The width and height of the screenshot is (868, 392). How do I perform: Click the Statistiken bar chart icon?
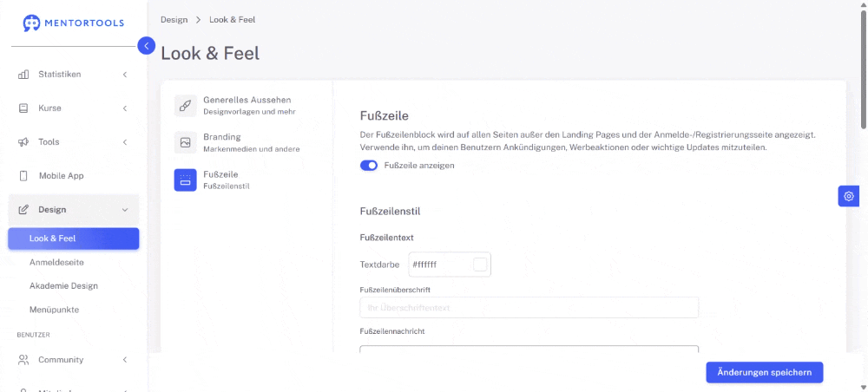23,75
